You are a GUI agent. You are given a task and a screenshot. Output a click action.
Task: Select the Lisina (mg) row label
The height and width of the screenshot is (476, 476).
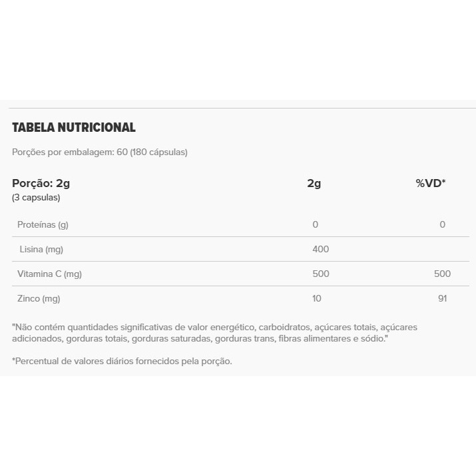click(41, 249)
